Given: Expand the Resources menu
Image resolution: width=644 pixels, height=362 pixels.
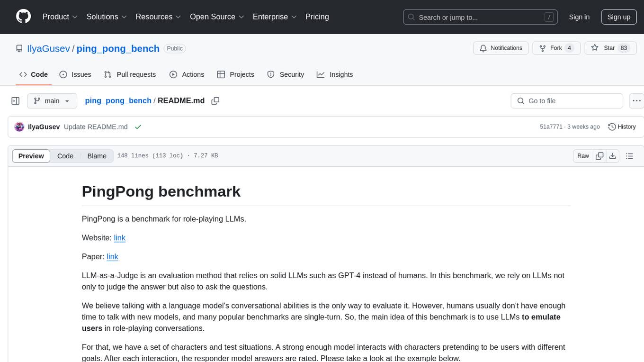Looking at the screenshot, I should click(x=158, y=17).
